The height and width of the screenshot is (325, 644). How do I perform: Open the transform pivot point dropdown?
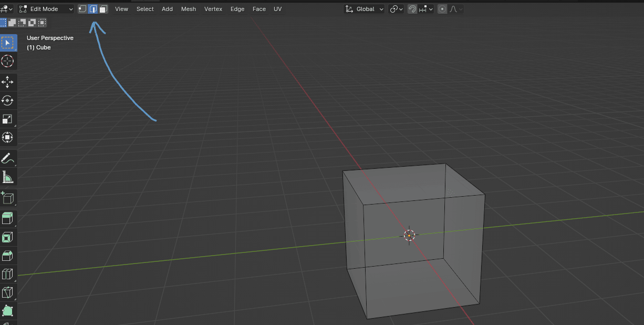[x=396, y=9]
